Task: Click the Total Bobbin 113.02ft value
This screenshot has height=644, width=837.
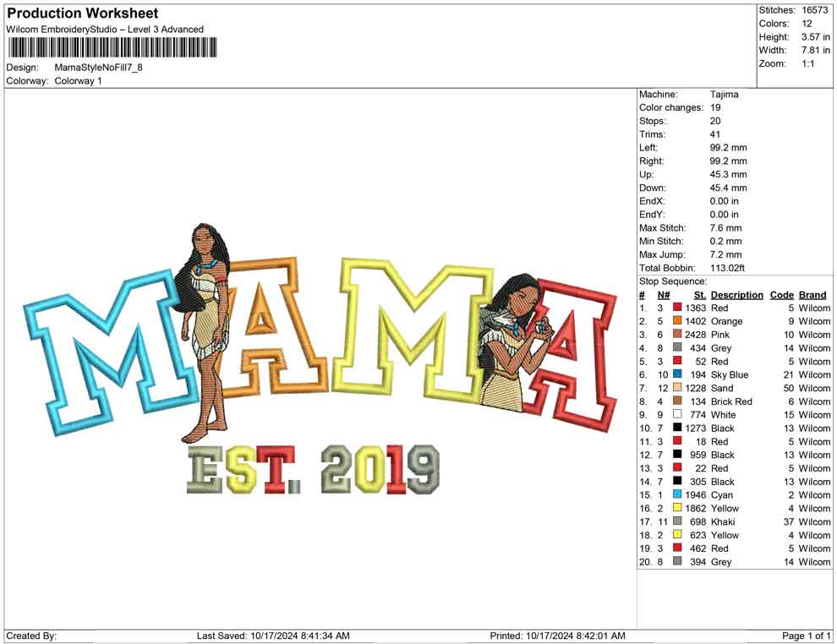Action: (730, 268)
